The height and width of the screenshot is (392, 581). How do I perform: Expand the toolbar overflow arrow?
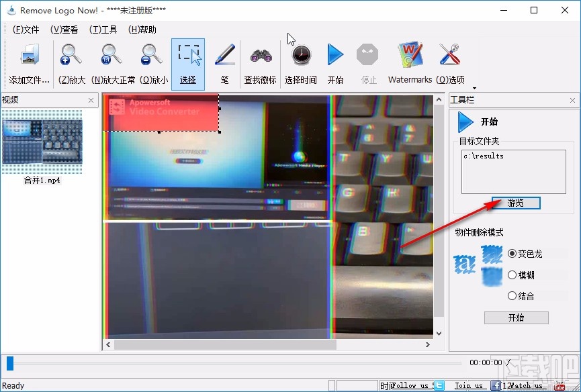(474, 88)
